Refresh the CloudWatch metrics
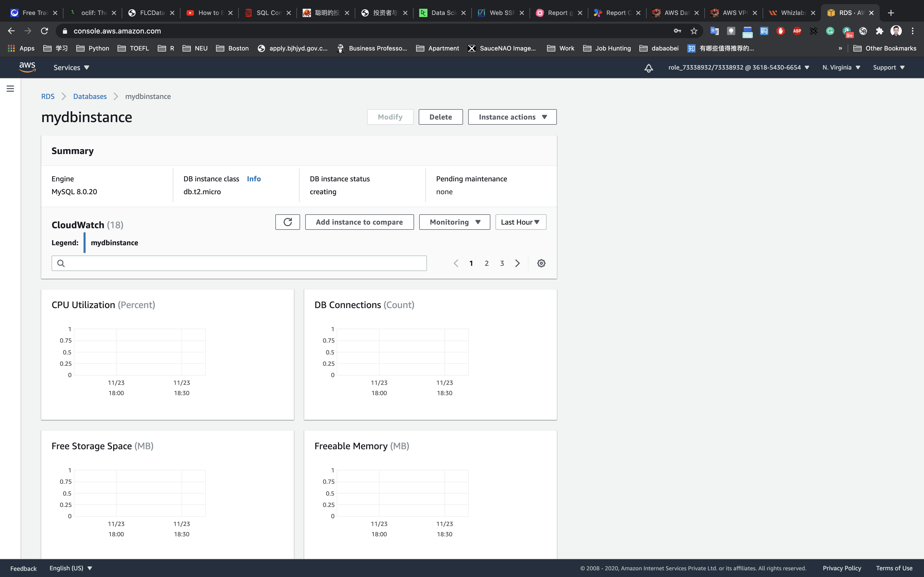 pyautogui.click(x=287, y=222)
